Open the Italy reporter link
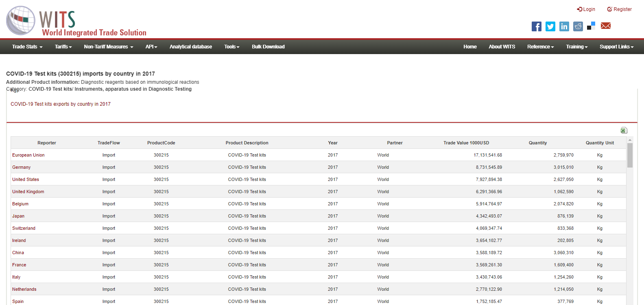Image resolution: width=644 pixels, height=305 pixels. coord(16,277)
